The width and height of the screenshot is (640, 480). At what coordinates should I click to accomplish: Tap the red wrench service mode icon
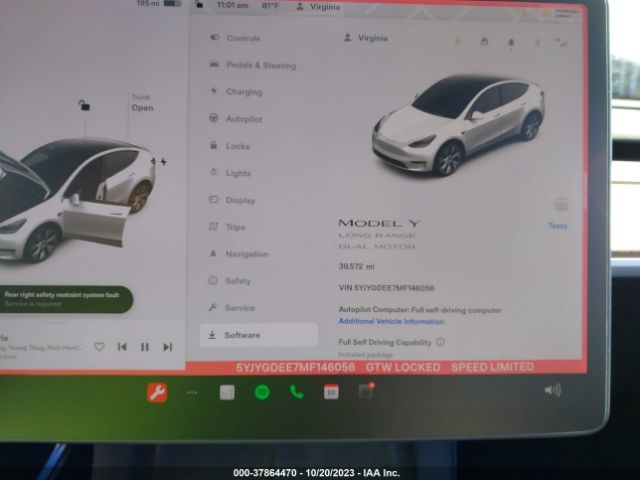click(x=157, y=393)
